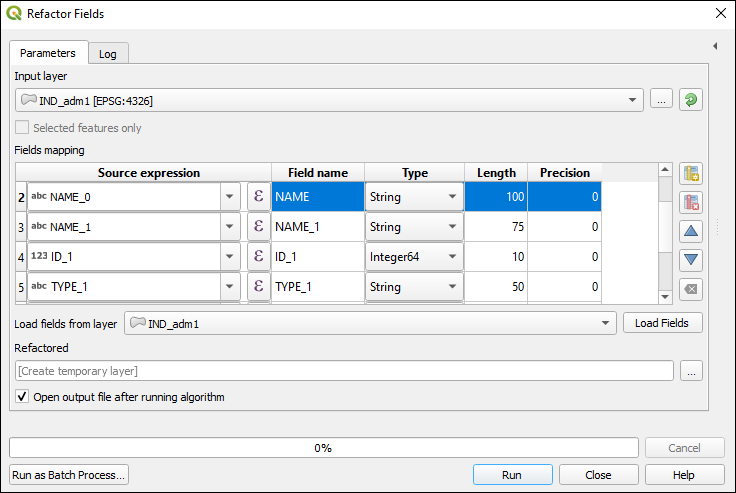Click the delete selected field icon
The width and height of the screenshot is (736, 493).
(x=691, y=202)
